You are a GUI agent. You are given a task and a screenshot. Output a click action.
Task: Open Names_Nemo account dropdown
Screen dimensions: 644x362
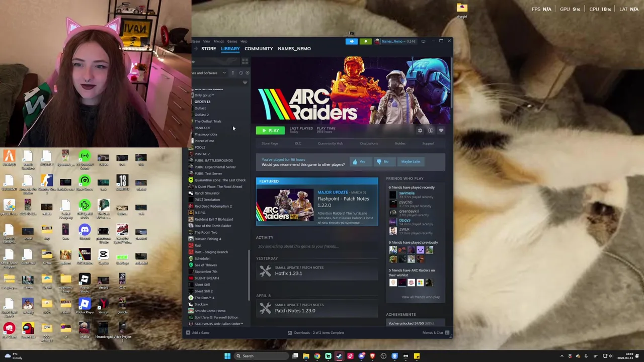(x=394, y=41)
